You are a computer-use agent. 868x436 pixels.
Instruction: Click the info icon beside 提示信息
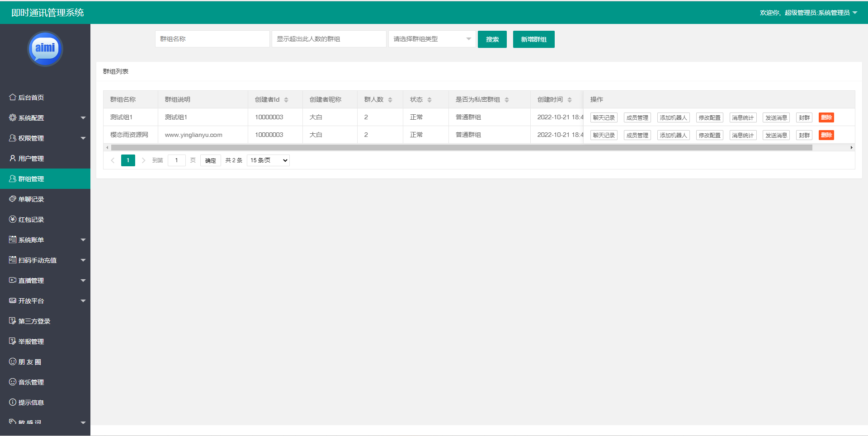point(13,402)
